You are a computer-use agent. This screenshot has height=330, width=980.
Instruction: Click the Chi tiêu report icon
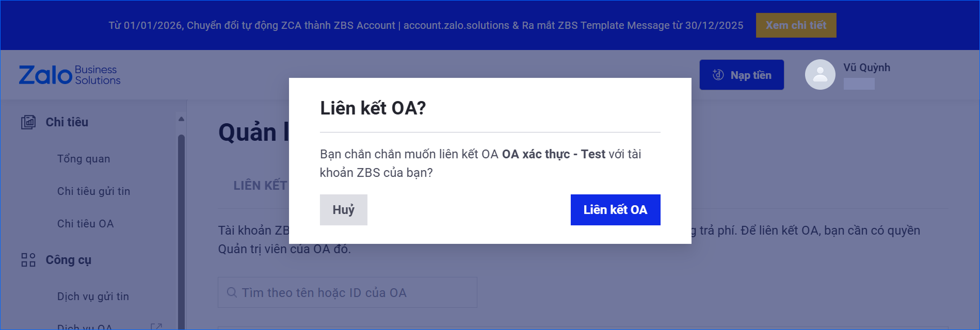(28, 122)
